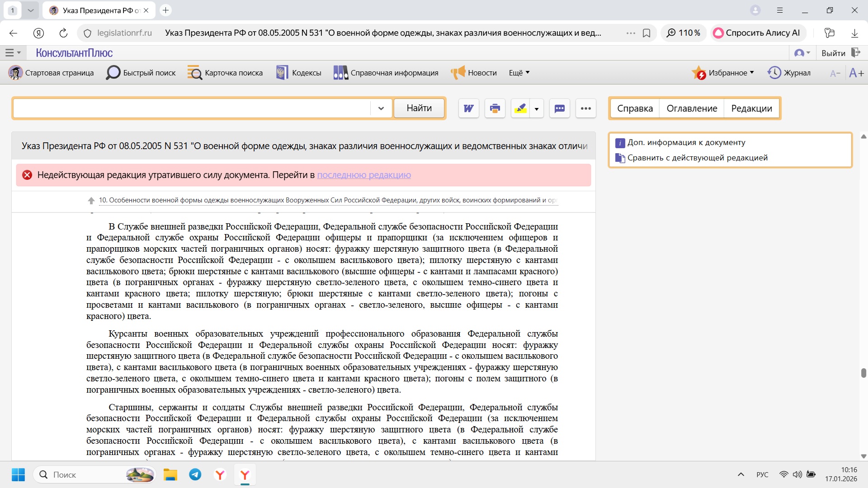Open additional document actions via ellipsis icon

coord(586,108)
